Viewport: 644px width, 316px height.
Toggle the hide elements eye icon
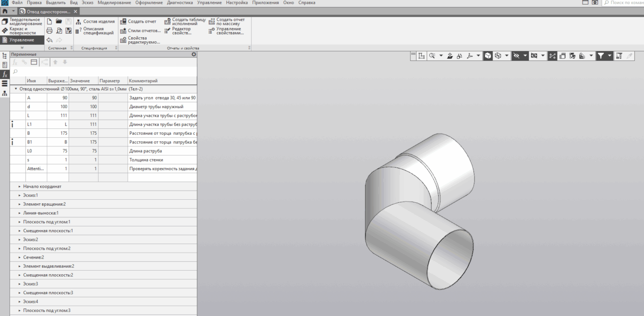516,56
